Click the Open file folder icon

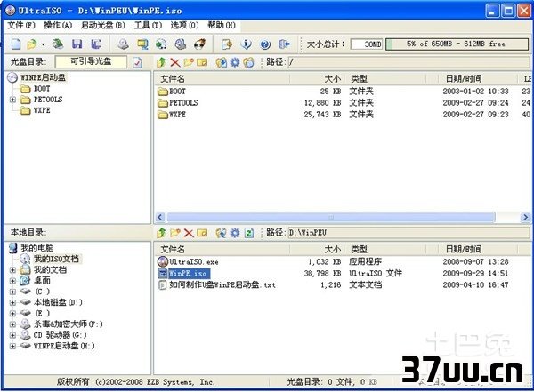pos(32,44)
